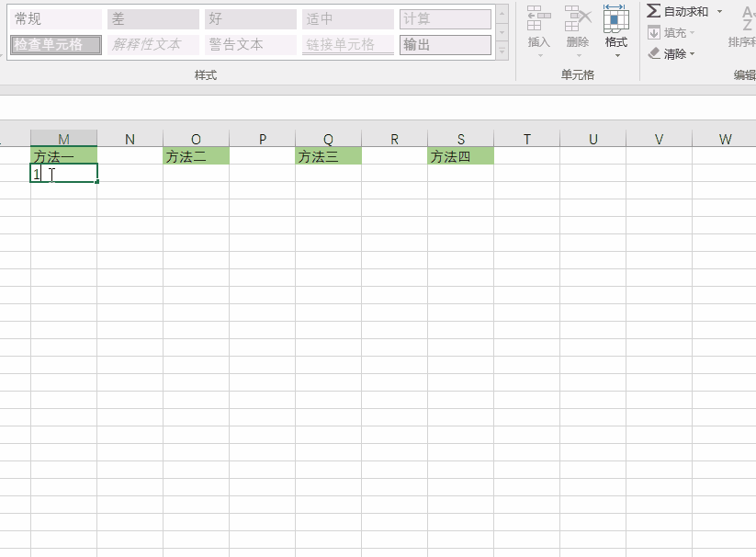This screenshot has height=557, width=756.
Task: Apply the 计算 cell style
Action: coord(445,18)
